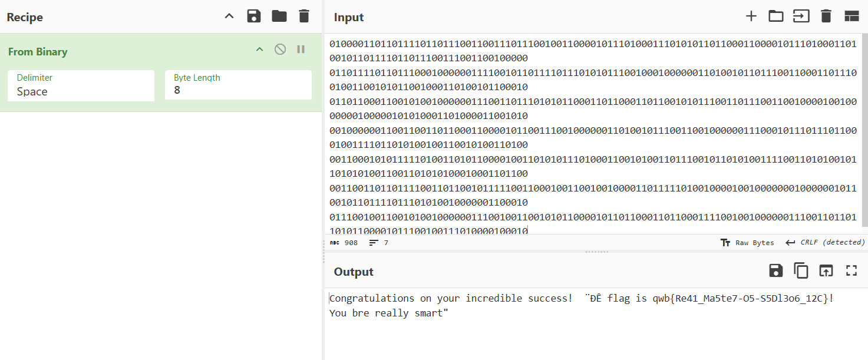Image resolution: width=868 pixels, height=360 pixels.
Task: Disable the From Binary operation
Action: tap(280, 49)
